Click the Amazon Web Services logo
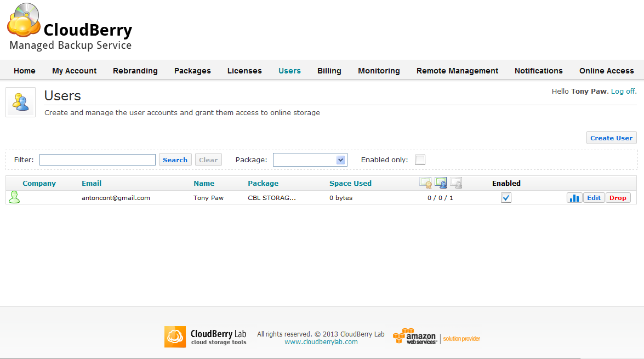The height and width of the screenshot is (359, 644). coord(415,337)
